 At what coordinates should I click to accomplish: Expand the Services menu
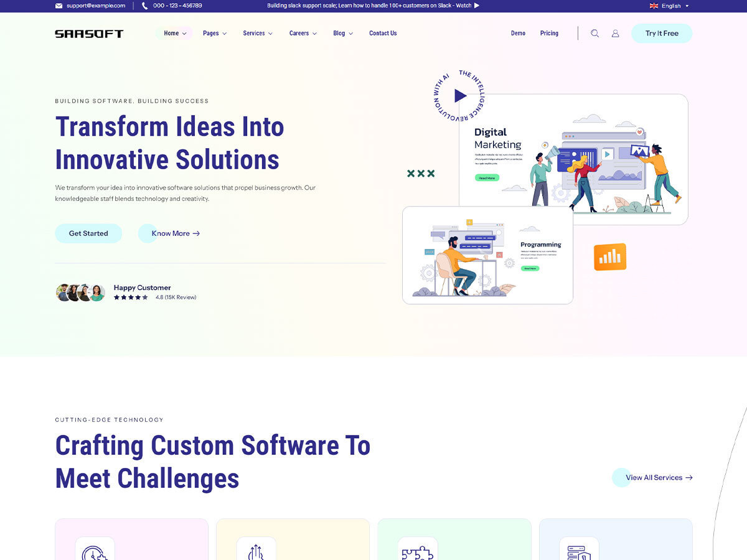coord(258,34)
